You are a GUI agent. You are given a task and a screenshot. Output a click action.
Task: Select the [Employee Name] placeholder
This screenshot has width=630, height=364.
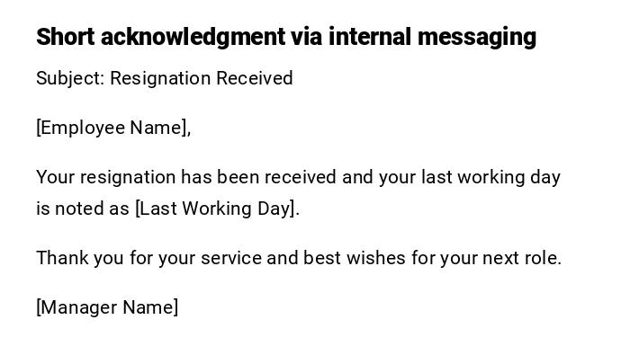pos(112,128)
